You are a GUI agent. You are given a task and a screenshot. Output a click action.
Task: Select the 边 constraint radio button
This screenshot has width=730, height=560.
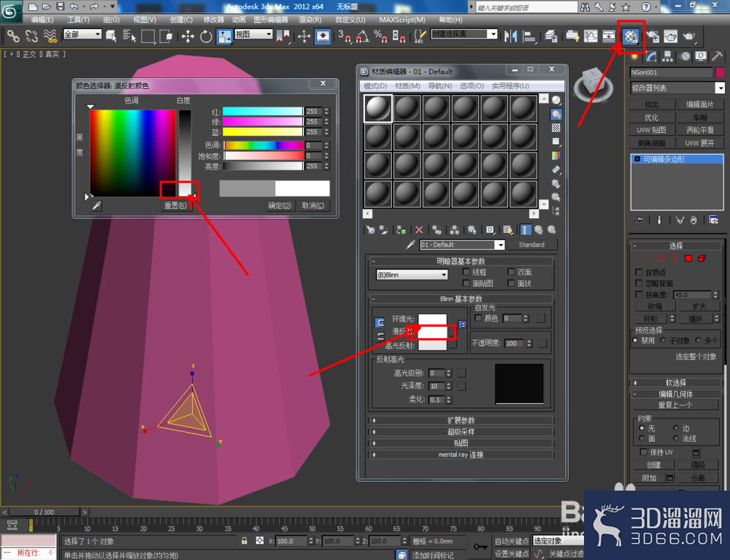[675, 428]
